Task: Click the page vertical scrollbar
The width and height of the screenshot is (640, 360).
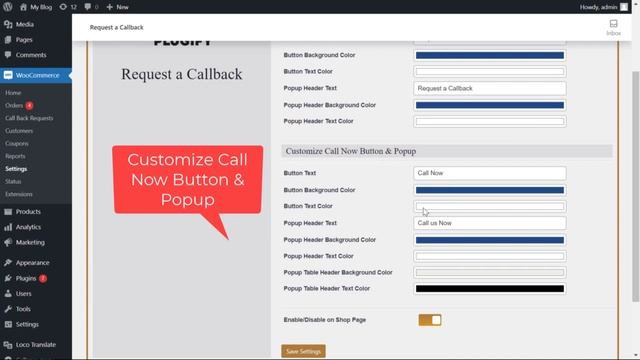Action: (x=636, y=187)
